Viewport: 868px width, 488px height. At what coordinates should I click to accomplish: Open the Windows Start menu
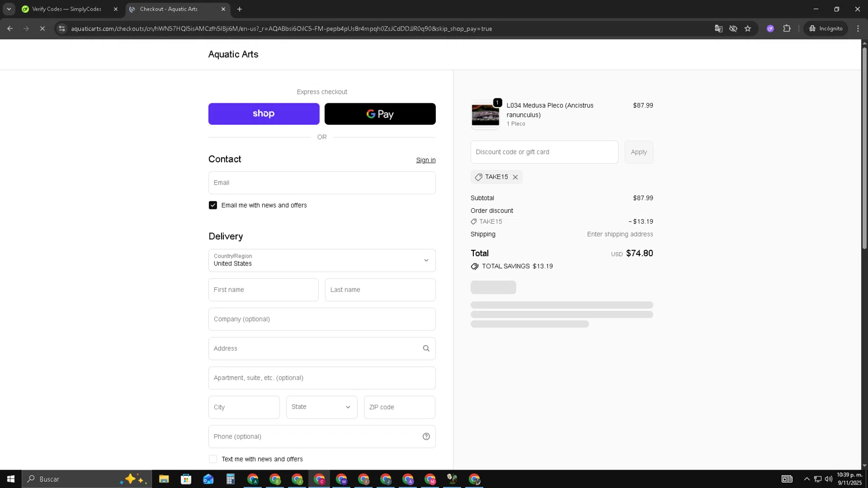tap(10, 479)
